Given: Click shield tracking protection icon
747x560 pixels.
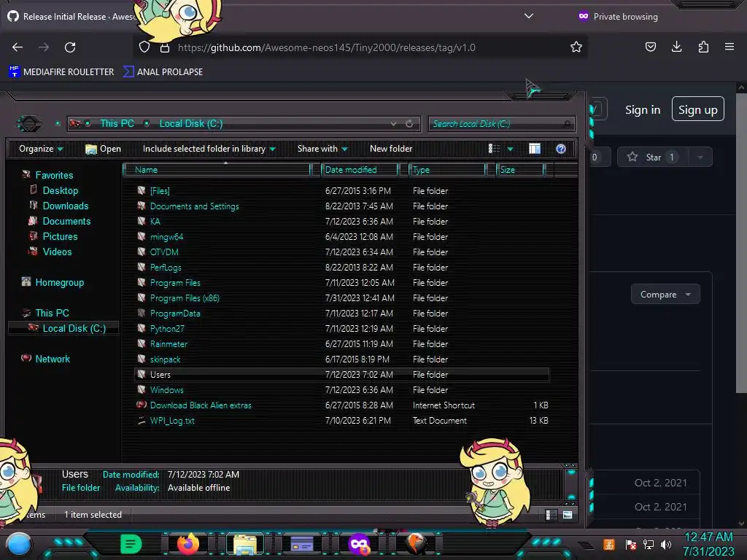Looking at the screenshot, I should tap(144, 47).
